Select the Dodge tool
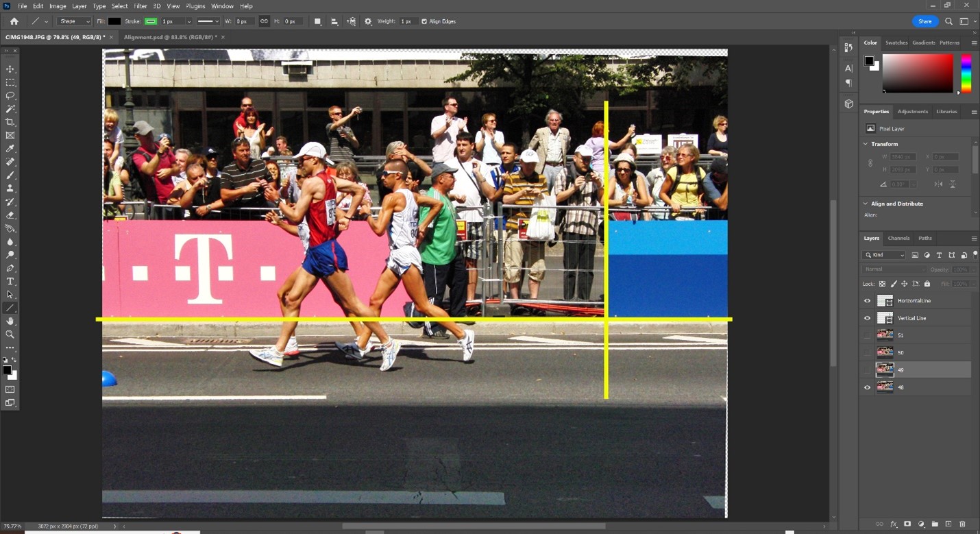The image size is (980, 534). click(10, 255)
